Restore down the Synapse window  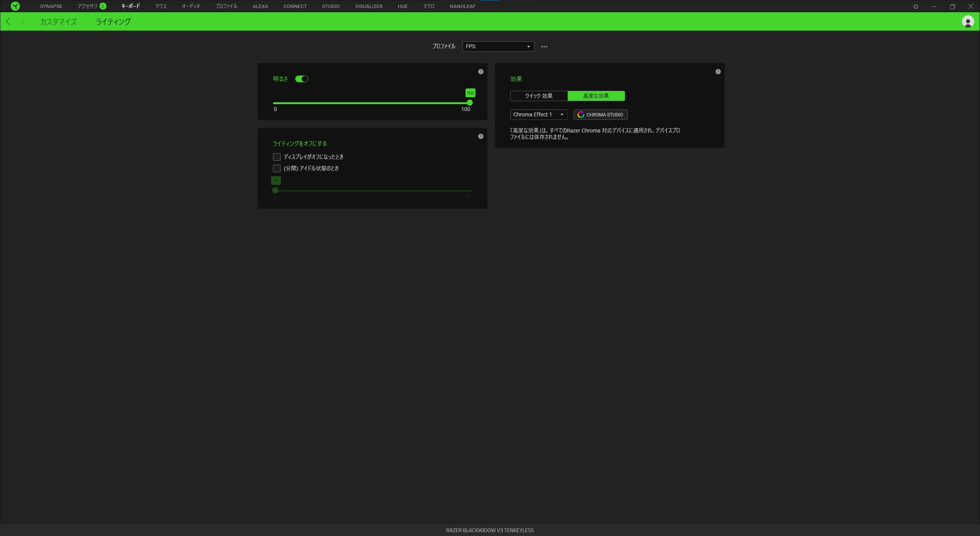[952, 7]
